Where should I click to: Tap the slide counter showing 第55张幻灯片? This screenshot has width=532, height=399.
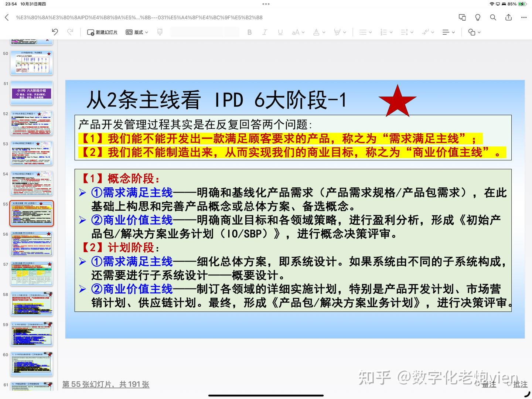(106, 384)
